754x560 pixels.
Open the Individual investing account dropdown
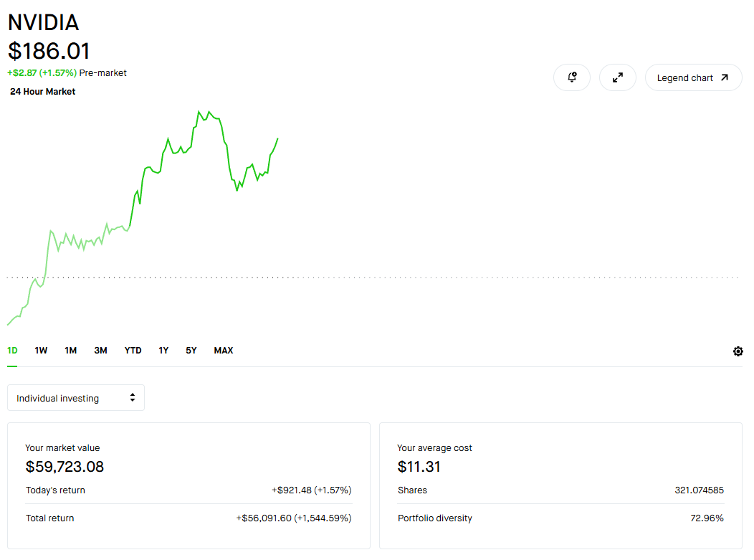point(76,398)
